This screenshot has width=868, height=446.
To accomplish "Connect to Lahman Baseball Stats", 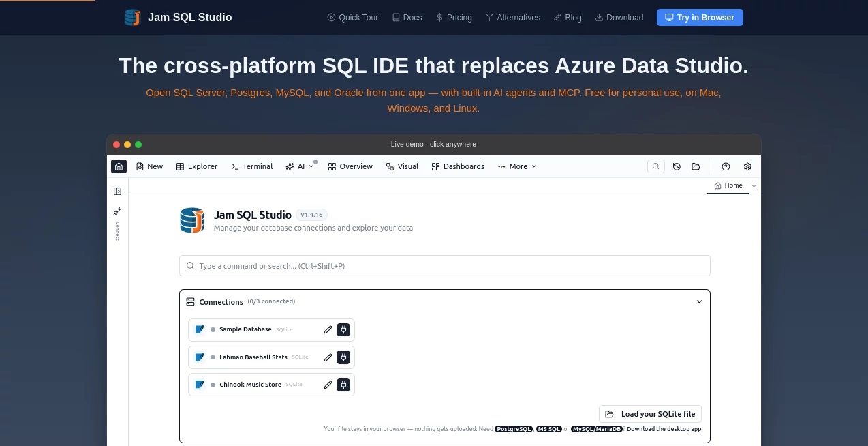I will 343,357.
